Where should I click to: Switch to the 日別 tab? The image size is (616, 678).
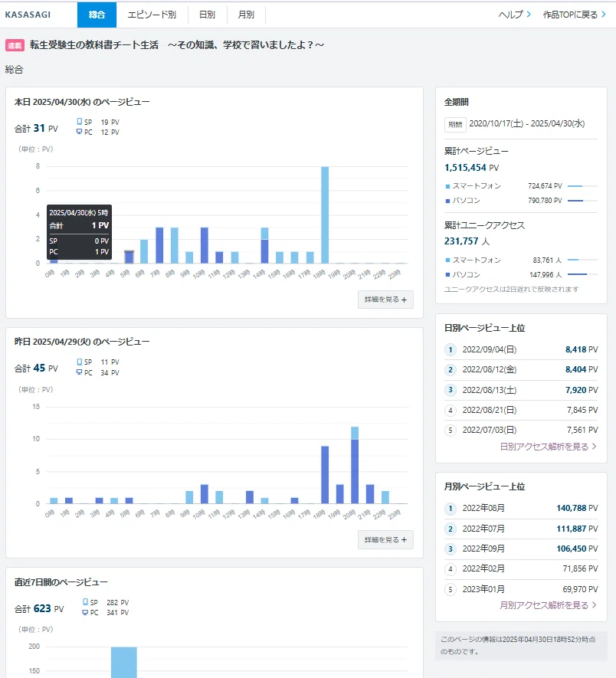tap(207, 15)
